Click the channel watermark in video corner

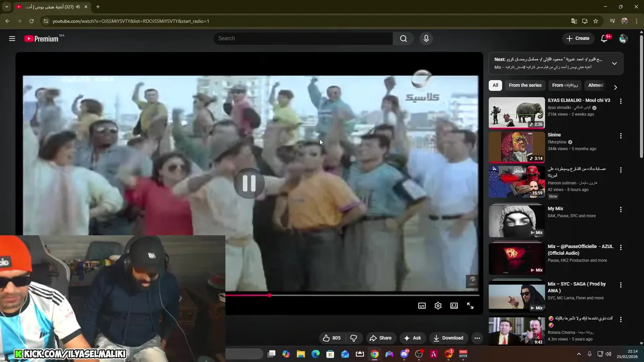coord(471,281)
